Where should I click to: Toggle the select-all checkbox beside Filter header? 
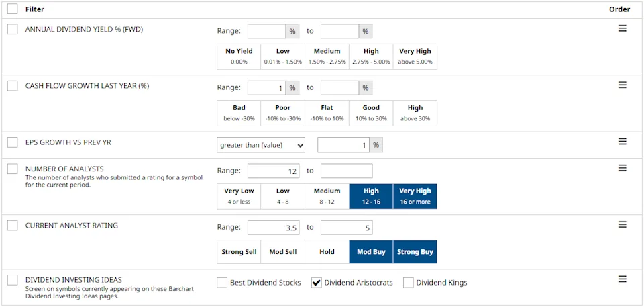point(13,9)
